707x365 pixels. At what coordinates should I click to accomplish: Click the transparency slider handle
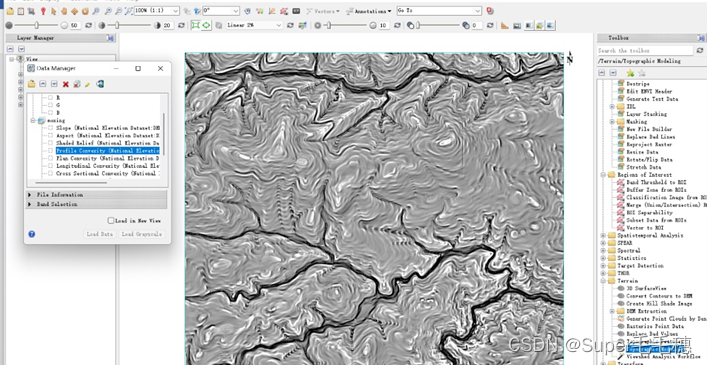[x=418, y=25]
